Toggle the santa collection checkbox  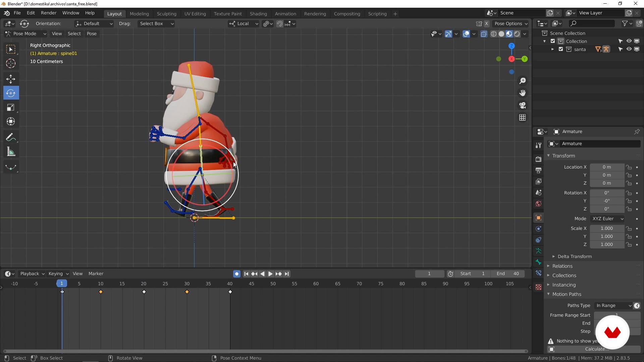[x=561, y=49]
